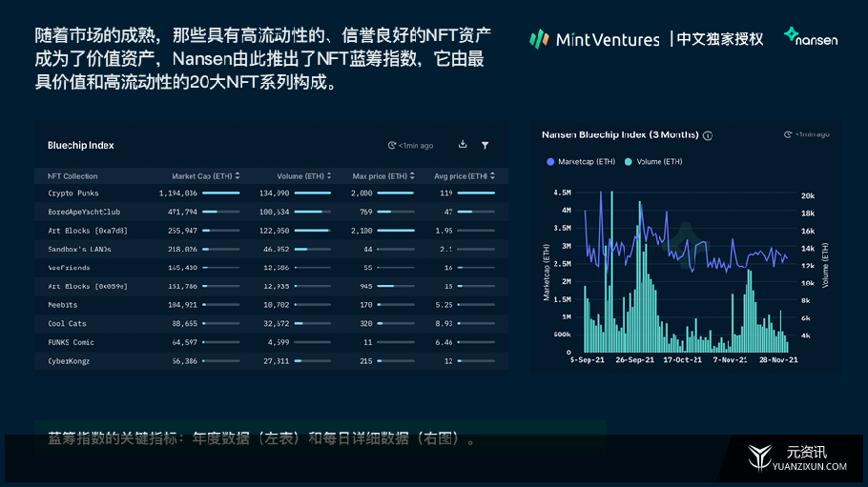868x487 pixels.
Task: Select the Crypto Punks row name
Action: tap(73, 193)
